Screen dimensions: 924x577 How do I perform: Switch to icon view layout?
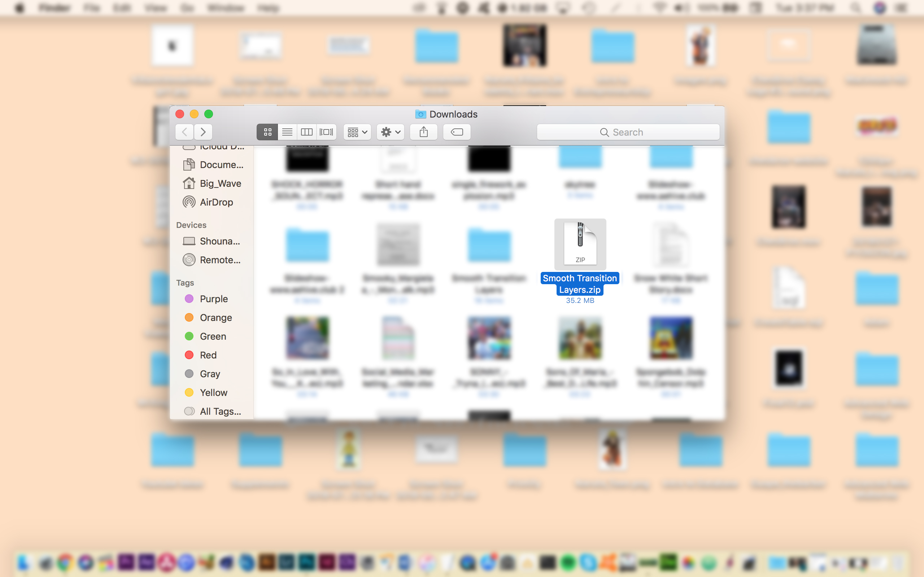[267, 131]
